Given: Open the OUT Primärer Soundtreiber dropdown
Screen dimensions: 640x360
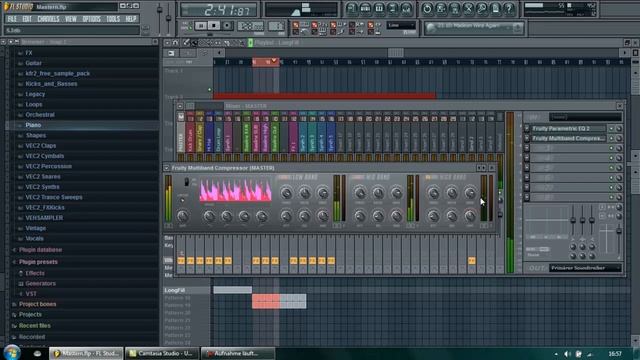Looking at the screenshot, I should coord(585,268).
